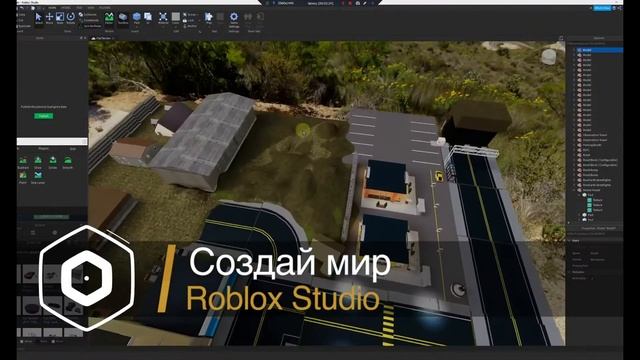Open the Terrain Editor from the ribbon
Image resolution: width=640 pixels, height=360 pixels.
(x=109, y=18)
